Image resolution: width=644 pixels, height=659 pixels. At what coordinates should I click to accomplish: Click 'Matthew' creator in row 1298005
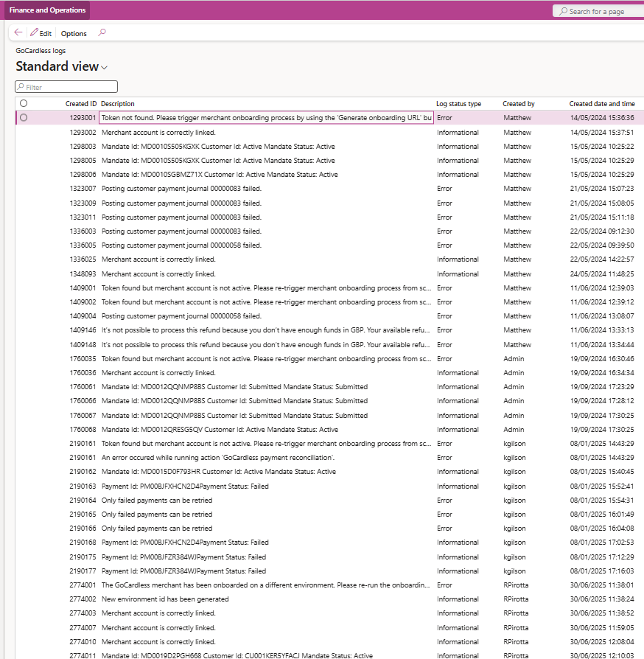click(517, 161)
